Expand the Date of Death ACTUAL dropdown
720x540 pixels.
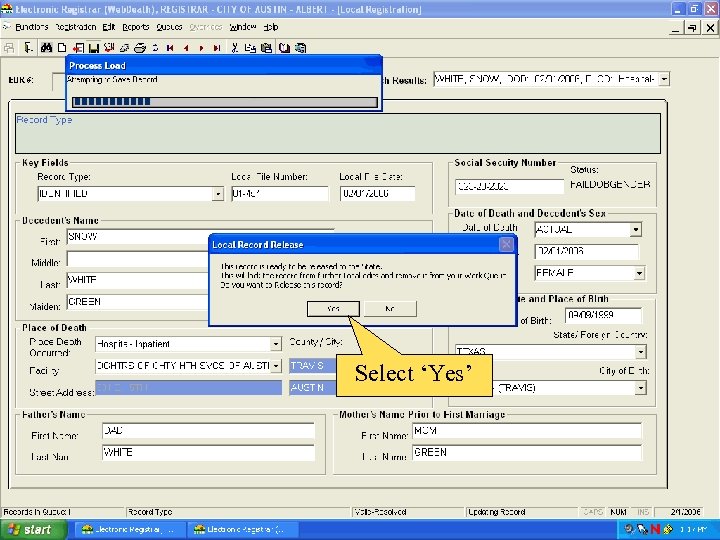click(x=636, y=229)
